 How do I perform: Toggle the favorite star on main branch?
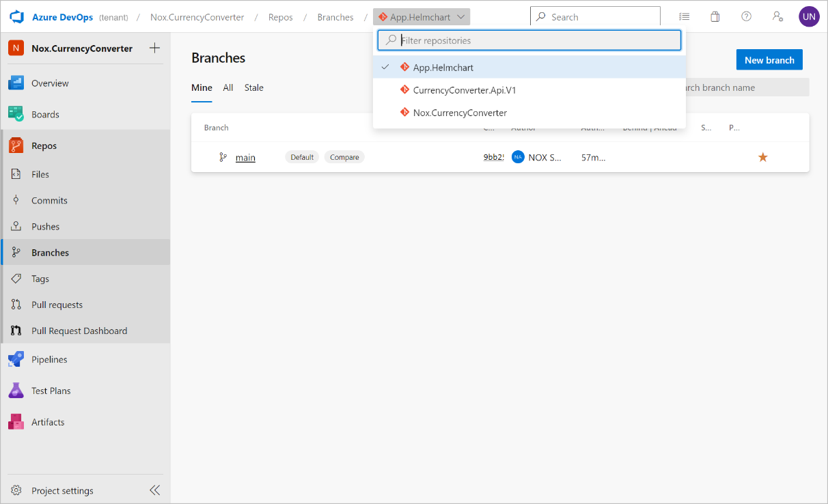pos(763,157)
